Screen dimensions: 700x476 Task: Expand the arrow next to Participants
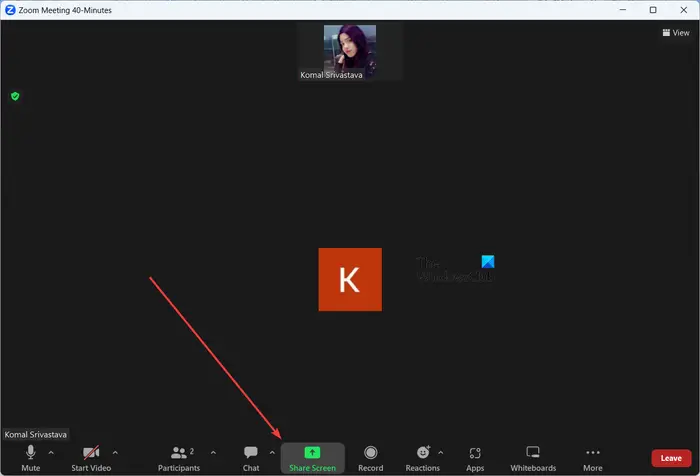click(213, 453)
